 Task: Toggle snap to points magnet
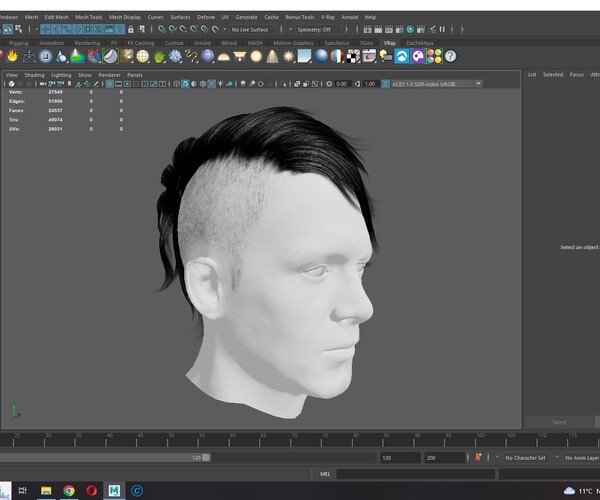(x=183, y=29)
